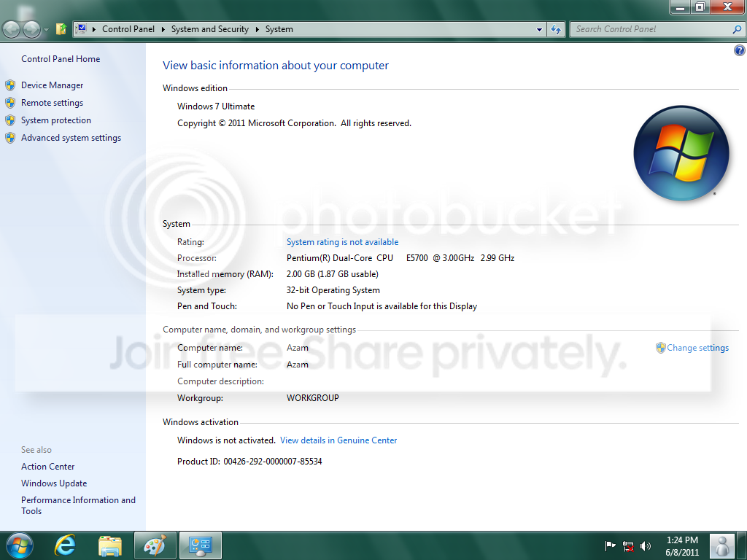Click the volume speaker tray icon
The width and height of the screenshot is (747, 560).
pyautogui.click(x=645, y=546)
